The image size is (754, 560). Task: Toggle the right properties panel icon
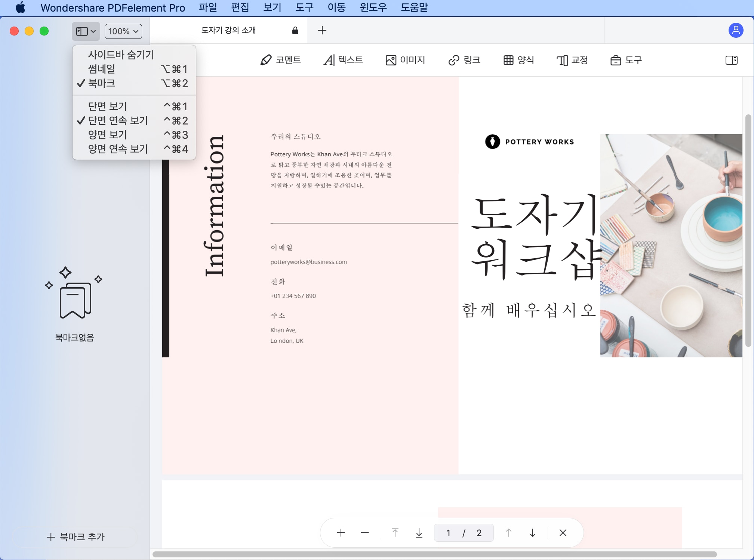pos(731,60)
